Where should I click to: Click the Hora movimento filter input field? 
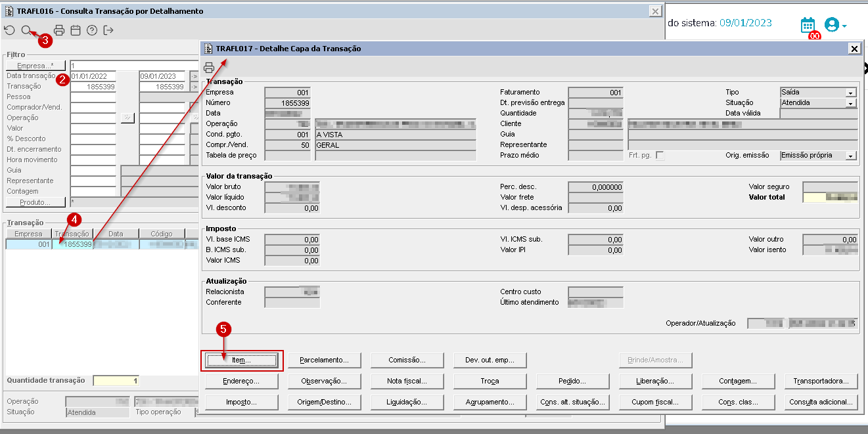click(x=93, y=160)
